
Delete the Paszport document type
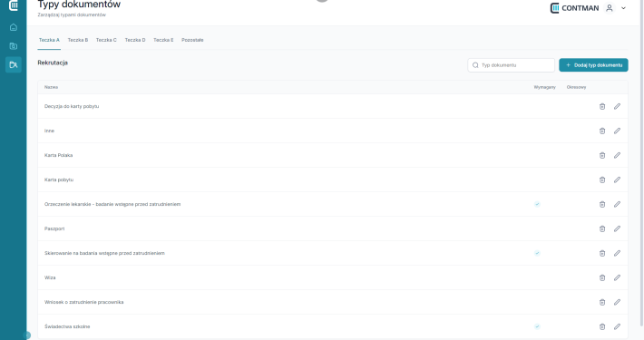[602, 228]
